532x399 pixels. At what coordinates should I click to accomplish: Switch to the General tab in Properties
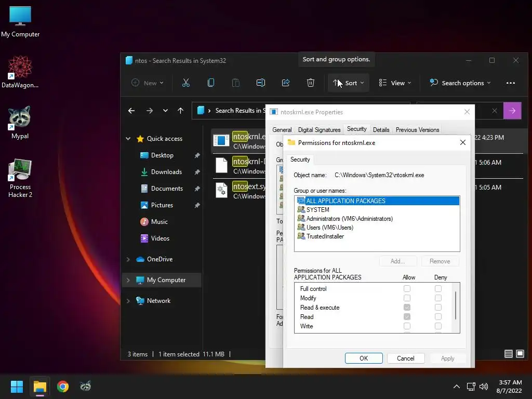click(x=282, y=129)
